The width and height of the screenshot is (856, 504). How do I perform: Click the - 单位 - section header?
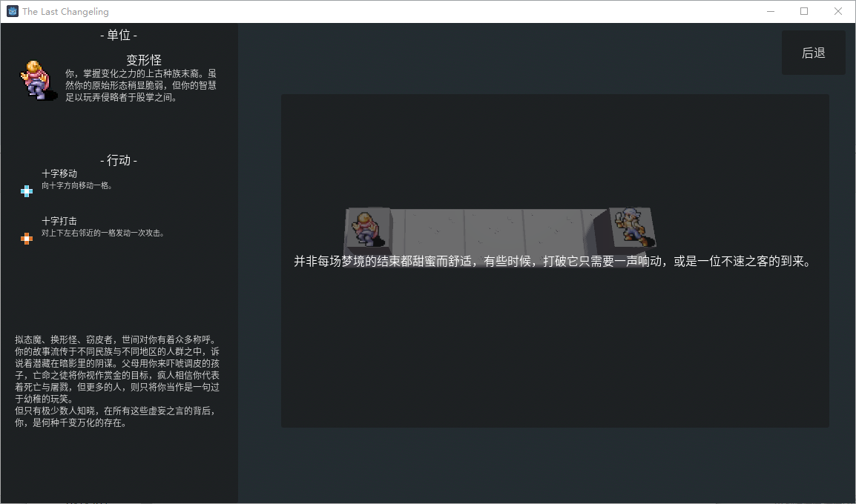click(x=119, y=36)
